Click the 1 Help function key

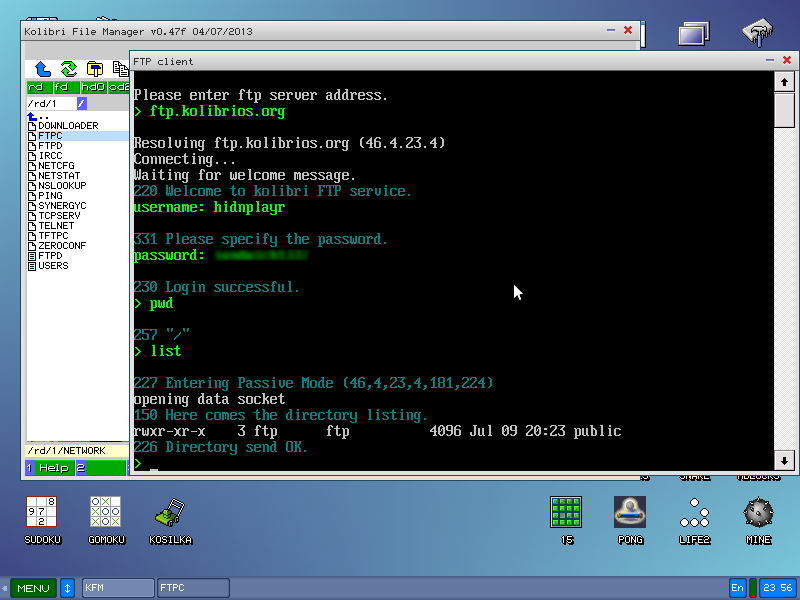tap(48, 468)
